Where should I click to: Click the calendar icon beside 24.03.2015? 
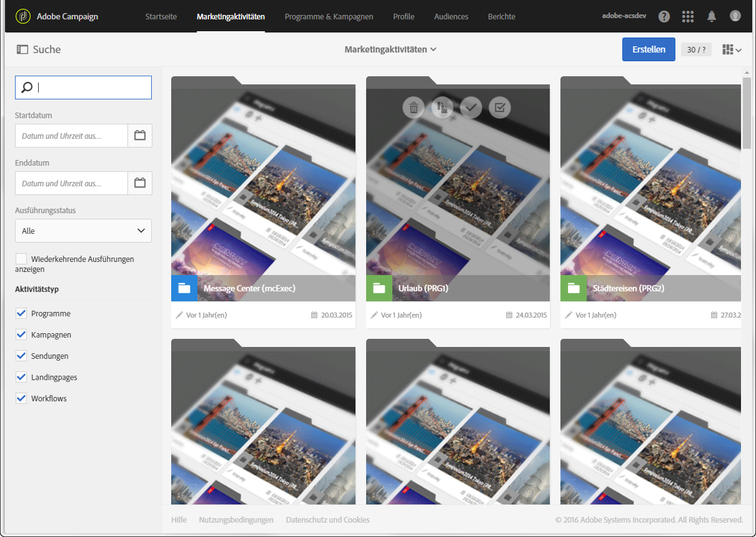pyautogui.click(x=509, y=315)
